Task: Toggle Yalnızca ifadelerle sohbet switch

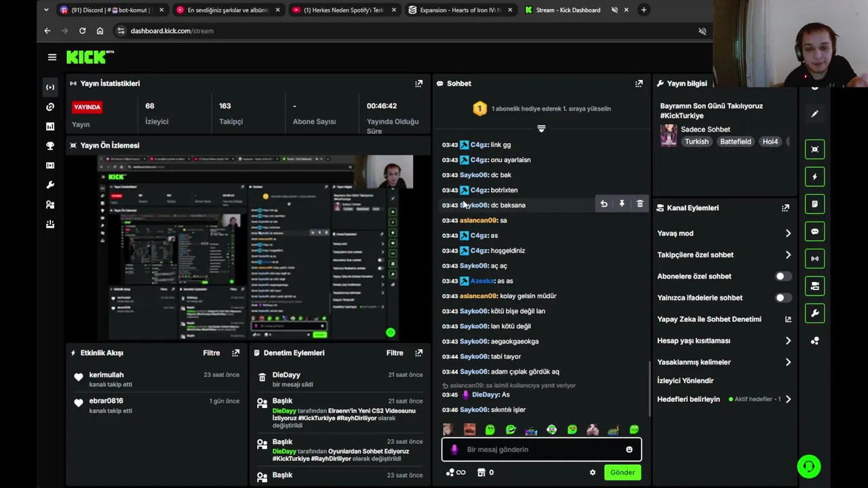Action: [x=783, y=298]
